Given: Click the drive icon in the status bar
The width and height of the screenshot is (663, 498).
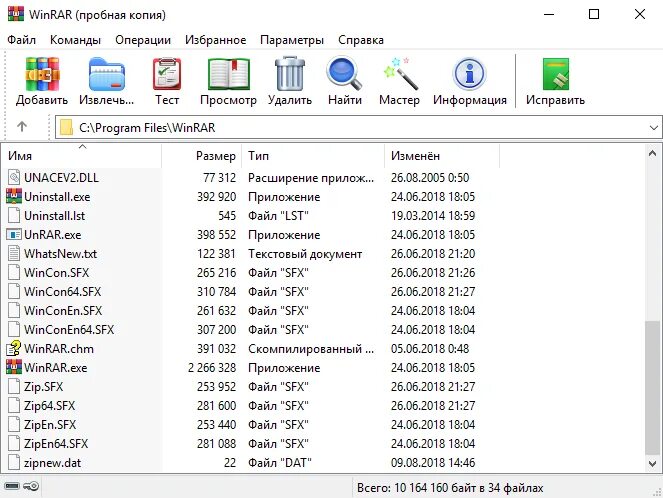Looking at the screenshot, I should coord(12,486).
